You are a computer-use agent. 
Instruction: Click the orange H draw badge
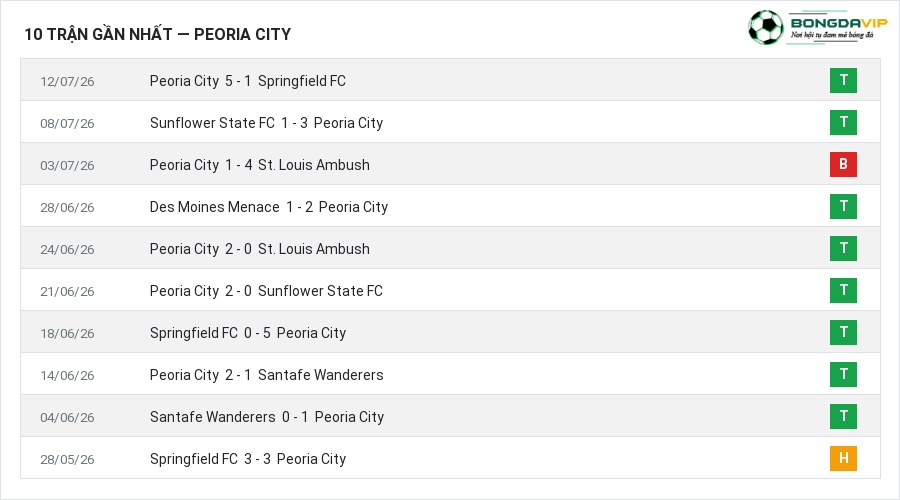(843, 458)
